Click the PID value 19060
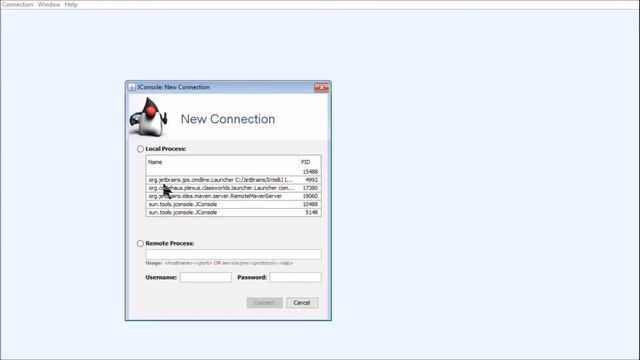 [310, 196]
